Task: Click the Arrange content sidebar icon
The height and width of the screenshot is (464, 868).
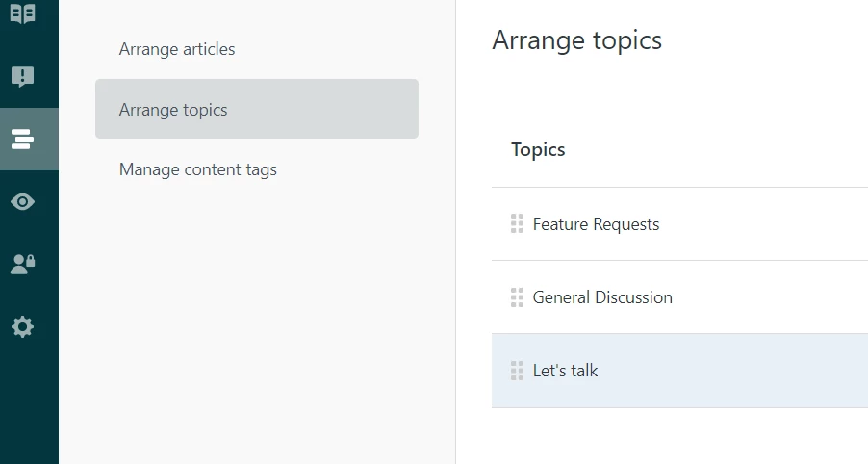Action: click(x=22, y=140)
